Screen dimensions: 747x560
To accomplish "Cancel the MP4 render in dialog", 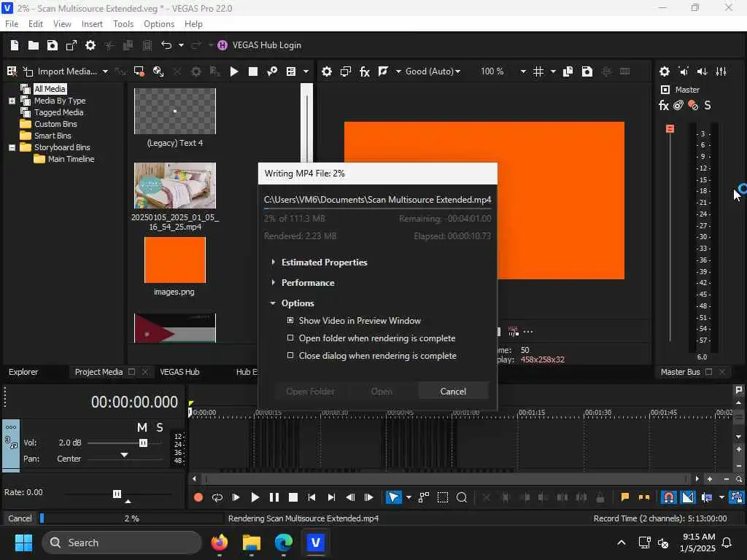I will pyautogui.click(x=453, y=392).
